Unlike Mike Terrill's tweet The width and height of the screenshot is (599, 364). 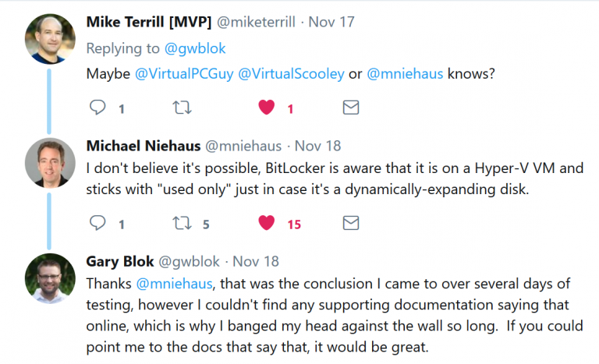coord(267,108)
